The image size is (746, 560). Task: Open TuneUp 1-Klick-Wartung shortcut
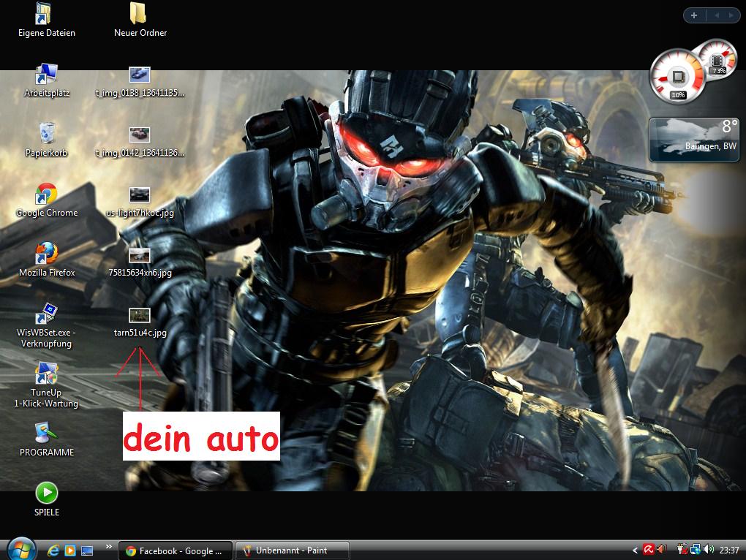coord(46,385)
